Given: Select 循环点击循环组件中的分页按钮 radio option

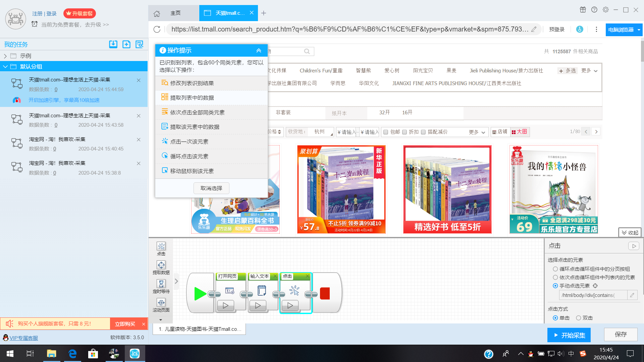Looking at the screenshot, I should (x=555, y=269).
